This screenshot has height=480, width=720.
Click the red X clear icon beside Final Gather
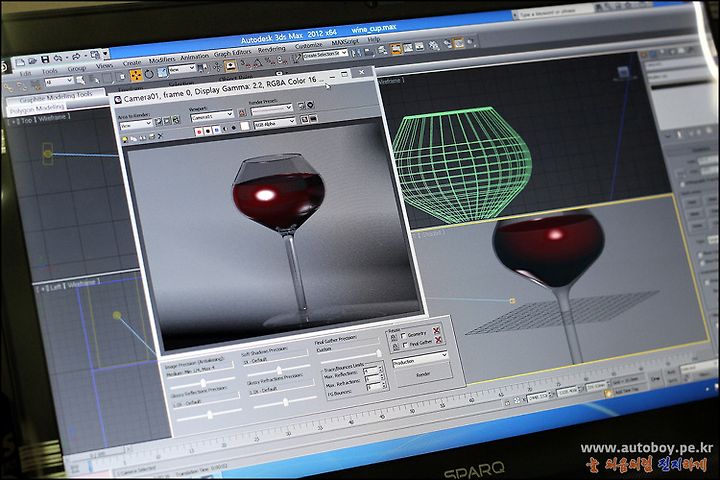(439, 340)
